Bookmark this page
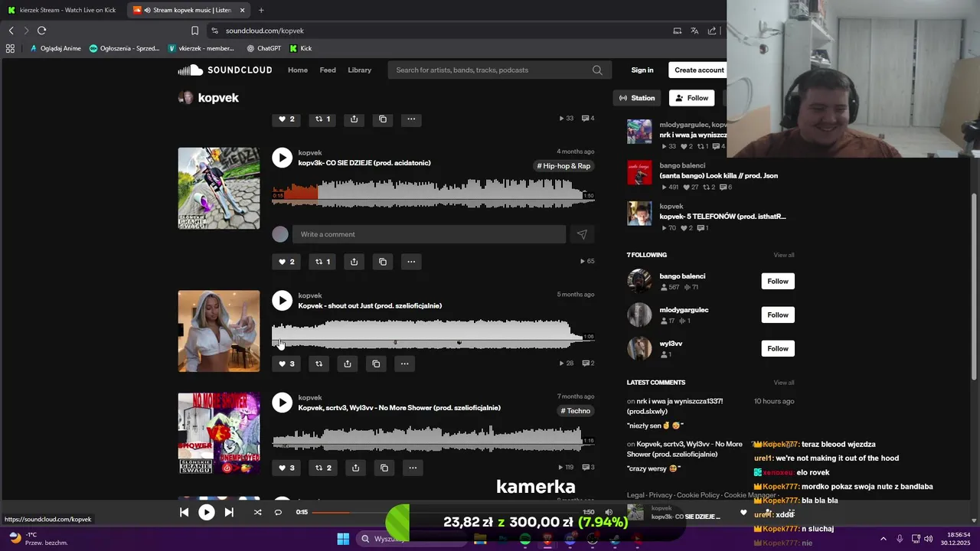980x551 pixels. (194, 31)
